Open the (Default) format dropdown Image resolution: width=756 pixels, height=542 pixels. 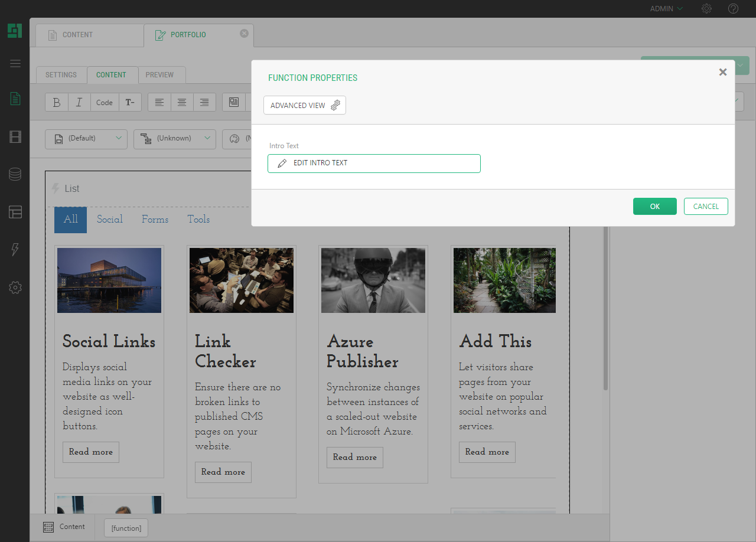tap(86, 139)
